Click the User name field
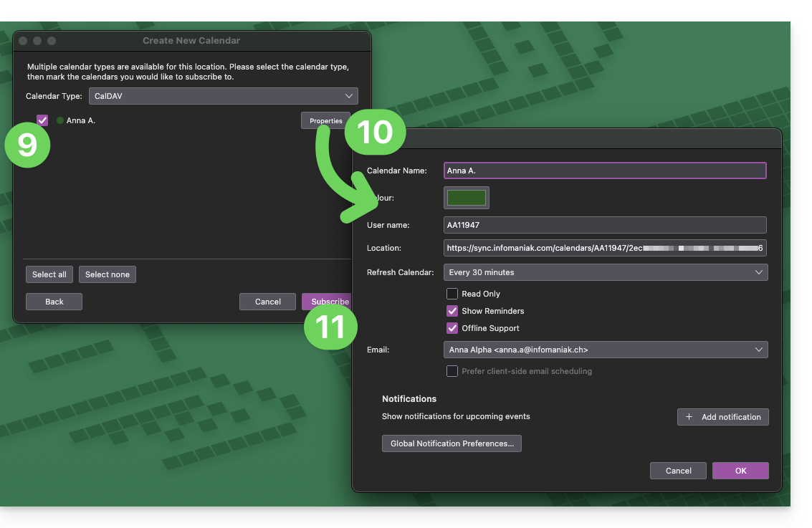The image size is (812, 528). pos(605,225)
